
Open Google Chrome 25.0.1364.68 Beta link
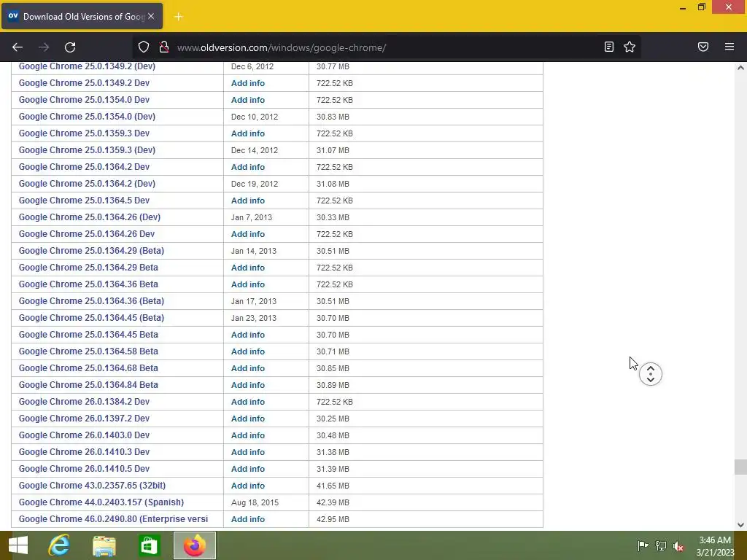[x=88, y=368]
